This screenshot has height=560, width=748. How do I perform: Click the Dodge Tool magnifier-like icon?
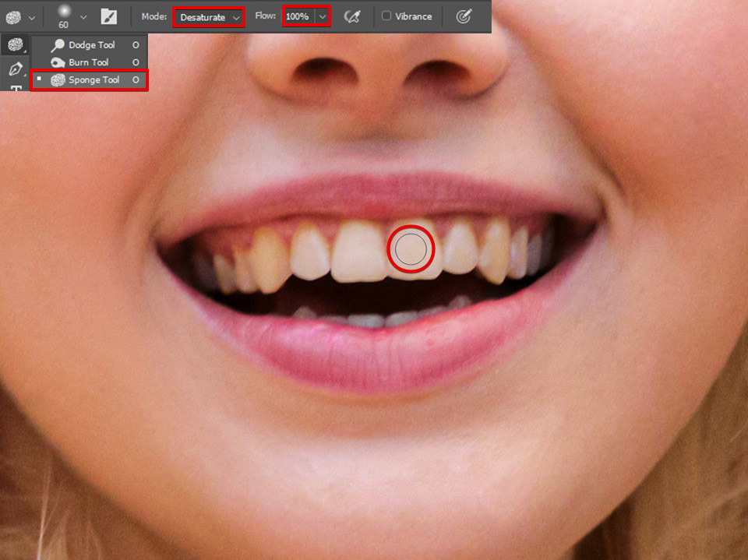[x=58, y=45]
